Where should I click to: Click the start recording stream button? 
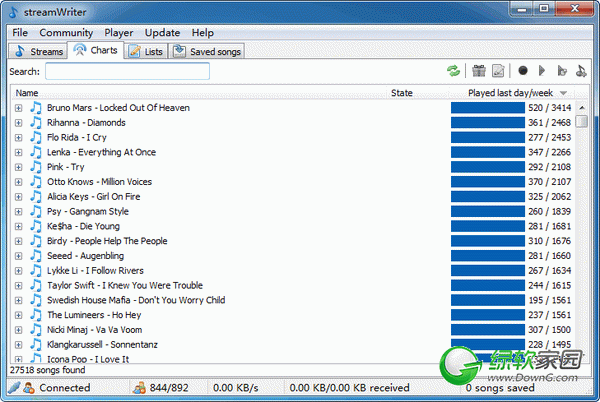pos(523,71)
